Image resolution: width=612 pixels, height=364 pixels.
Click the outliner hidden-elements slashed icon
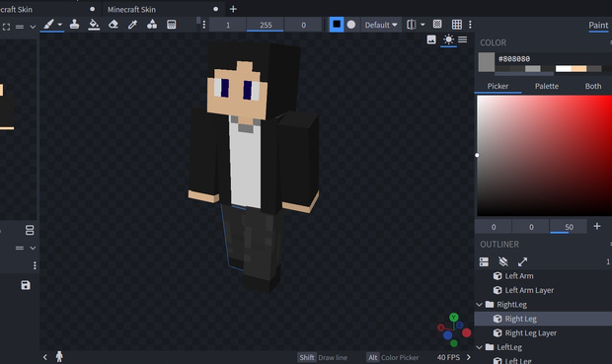(503, 261)
